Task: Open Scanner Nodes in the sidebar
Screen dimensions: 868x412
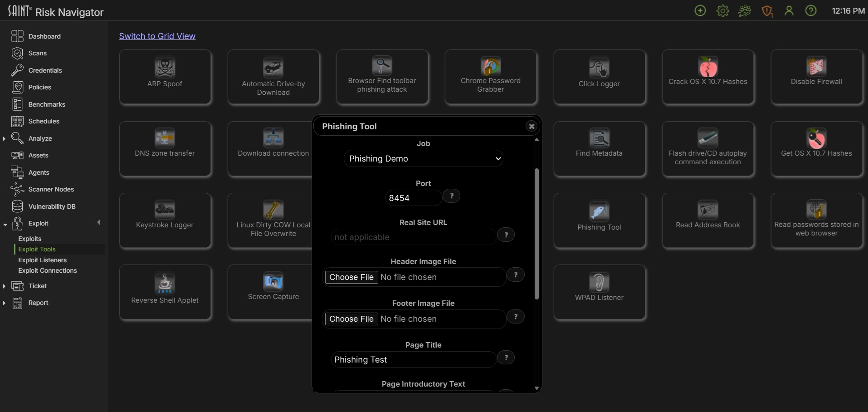Action: (x=51, y=189)
